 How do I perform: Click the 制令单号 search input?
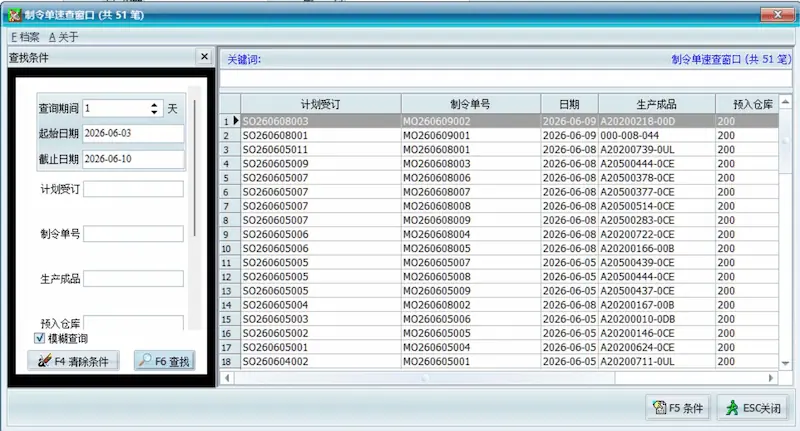point(133,234)
